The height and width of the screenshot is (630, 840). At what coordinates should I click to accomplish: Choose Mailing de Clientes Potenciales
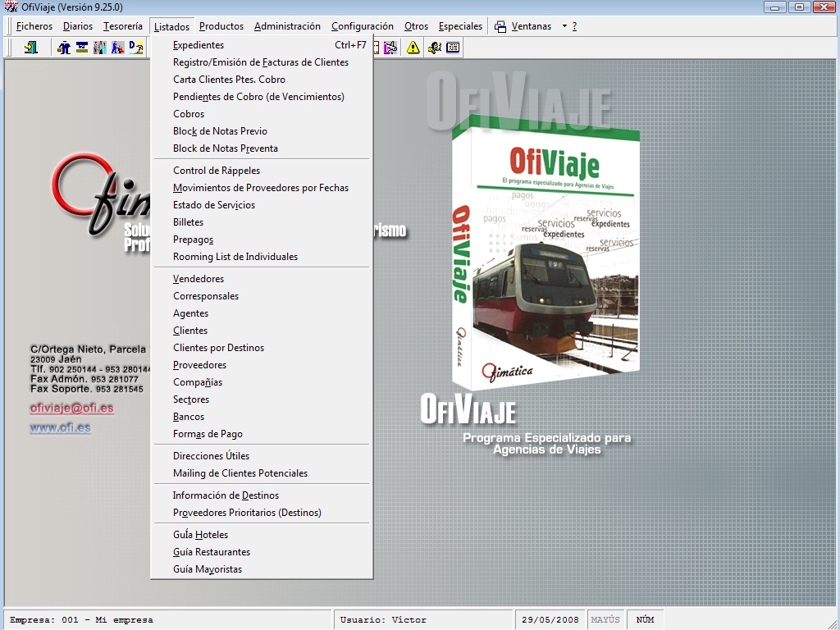[240, 473]
